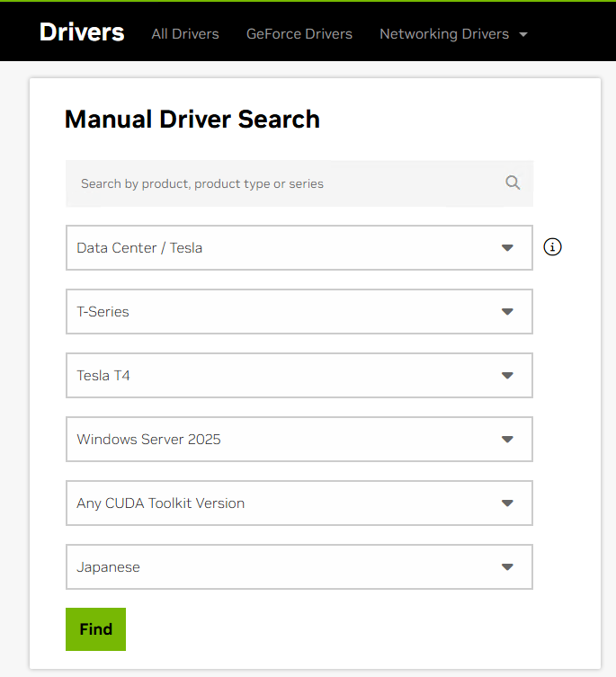Viewport: 616px width, 677px height.
Task: Open the GeForce Drivers menu item
Action: coord(299,34)
